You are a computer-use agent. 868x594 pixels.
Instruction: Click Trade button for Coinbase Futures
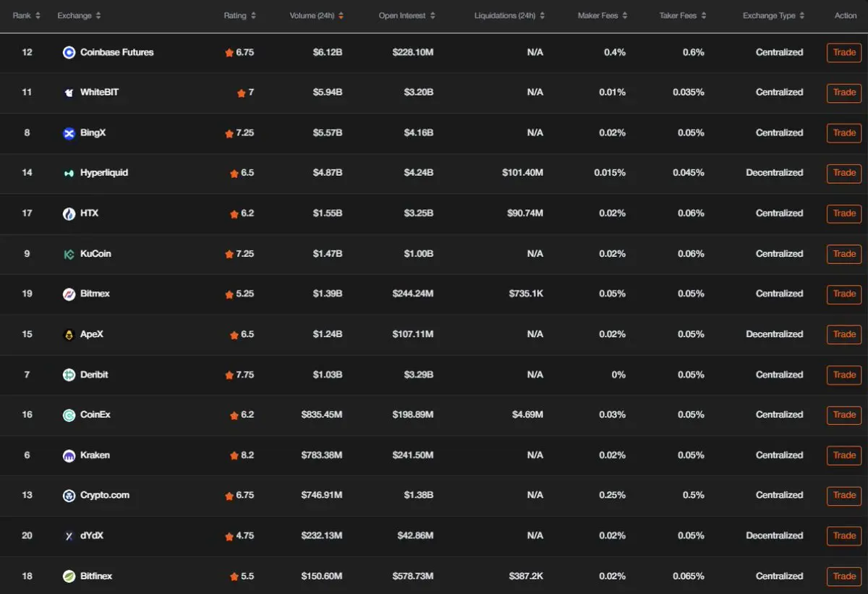tap(844, 53)
